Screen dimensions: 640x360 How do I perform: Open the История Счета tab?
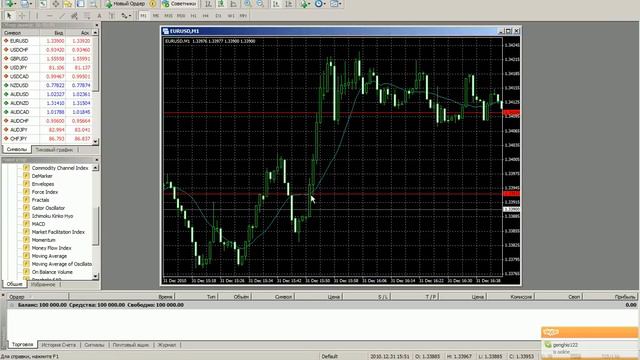click(x=58, y=345)
